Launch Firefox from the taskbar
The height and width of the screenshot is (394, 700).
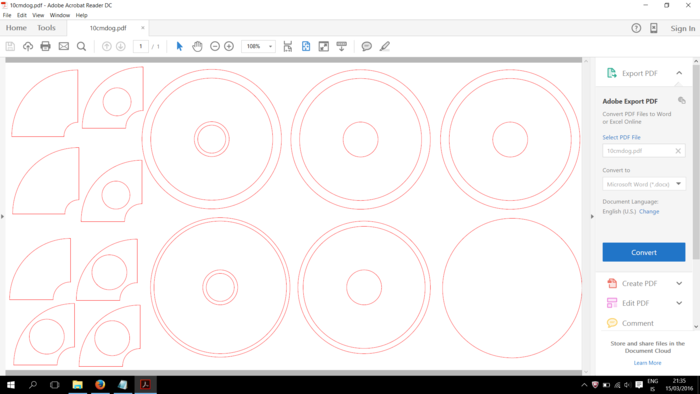coord(100,385)
